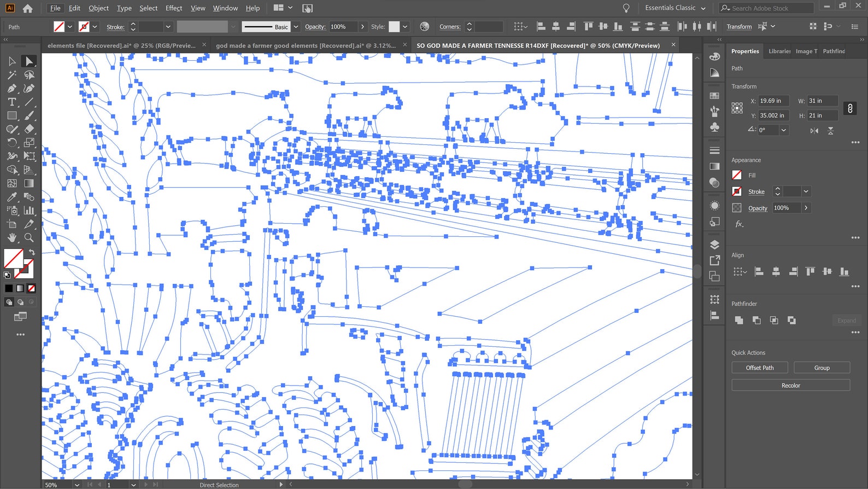868x489 pixels.
Task: Toggle constrain width and height proportions
Action: [x=850, y=108]
